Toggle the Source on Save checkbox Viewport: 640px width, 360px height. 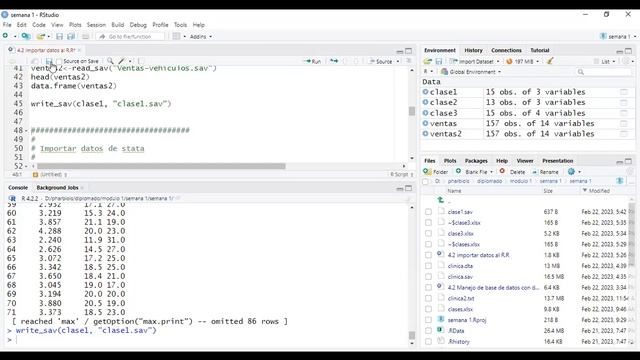click(59, 61)
